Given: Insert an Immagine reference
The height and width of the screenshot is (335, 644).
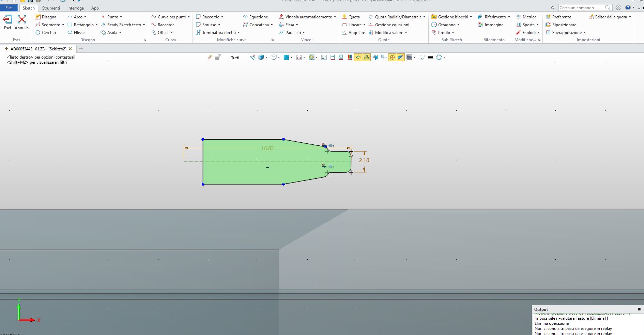Looking at the screenshot, I should click(x=491, y=25).
